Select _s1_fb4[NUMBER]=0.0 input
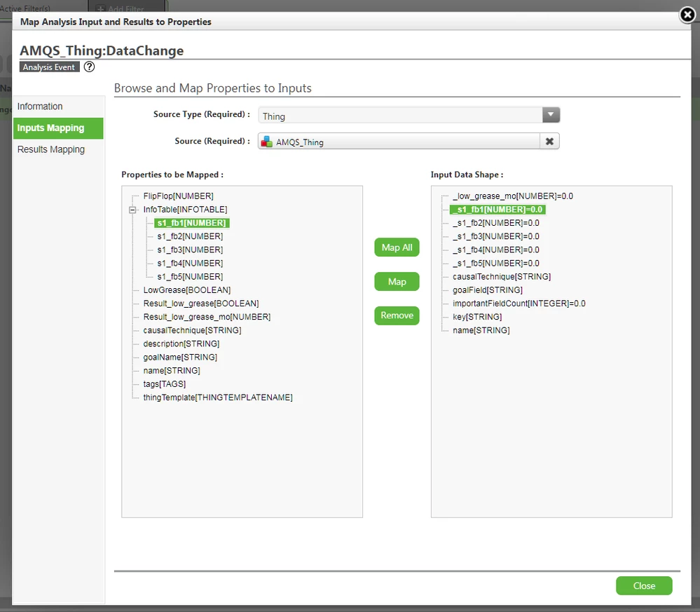 click(x=495, y=250)
